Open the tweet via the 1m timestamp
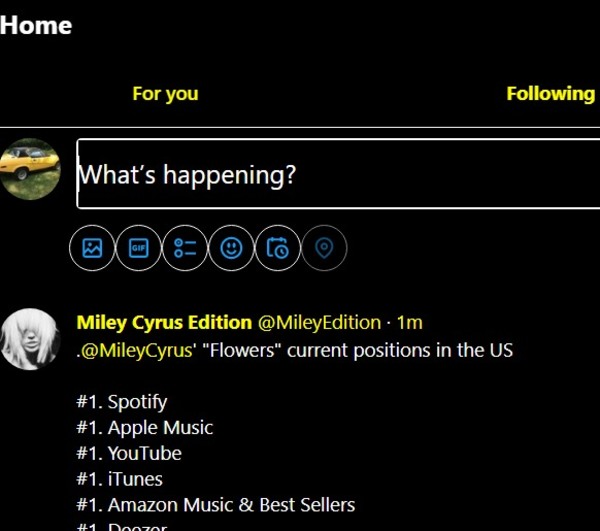600x531 pixels. 410,322
